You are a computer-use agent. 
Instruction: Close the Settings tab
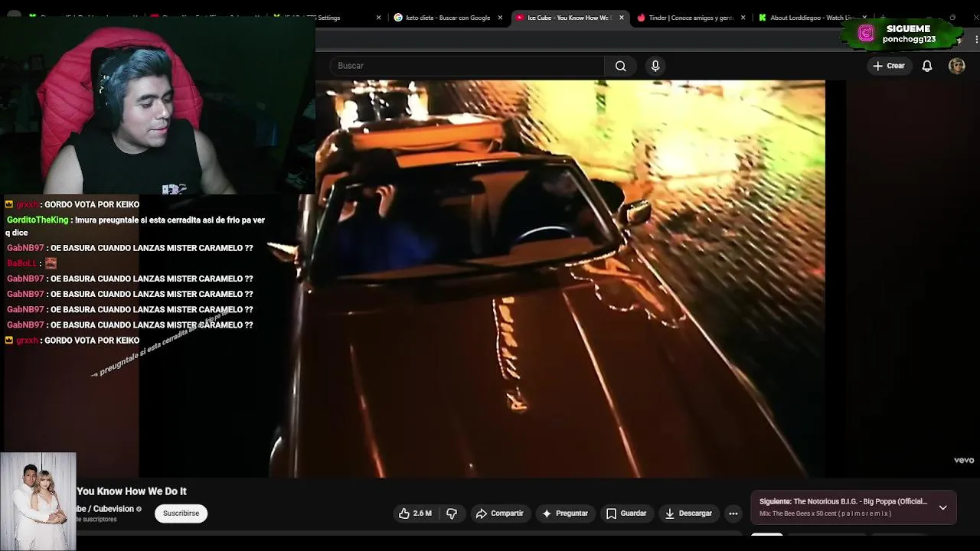click(378, 18)
